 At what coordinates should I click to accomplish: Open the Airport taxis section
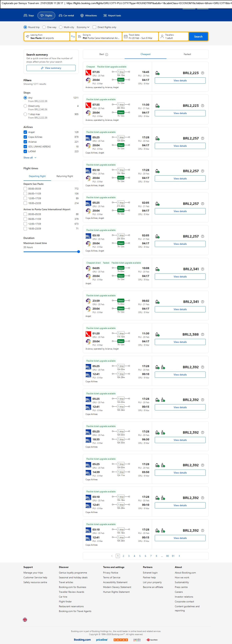coord(112,15)
